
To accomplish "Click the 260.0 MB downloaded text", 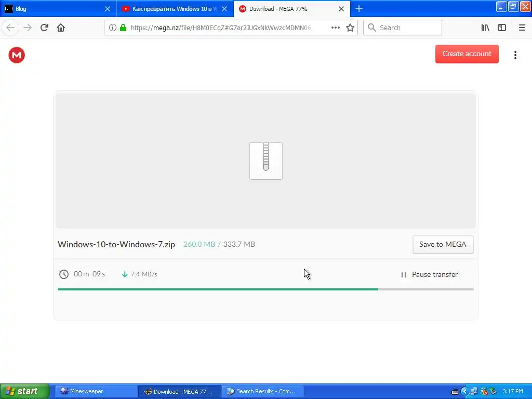I will [x=199, y=244].
